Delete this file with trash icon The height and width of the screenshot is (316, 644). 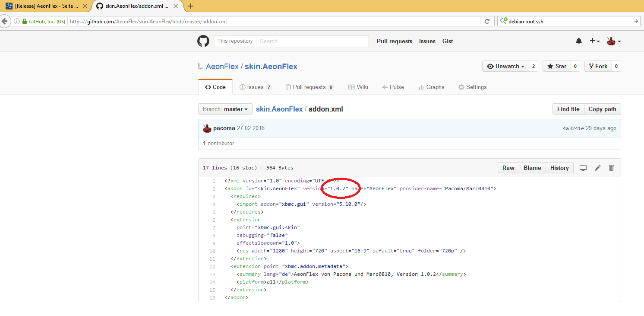click(611, 168)
